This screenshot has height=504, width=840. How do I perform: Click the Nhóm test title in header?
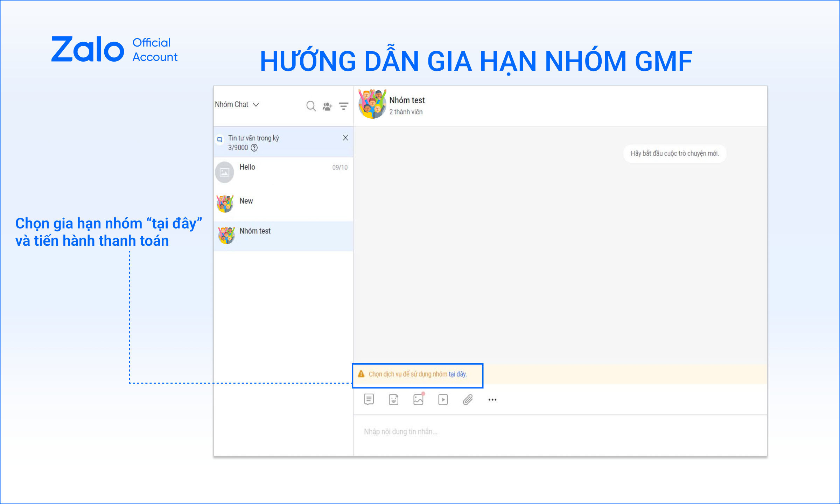pyautogui.click(x=407, y=100)
